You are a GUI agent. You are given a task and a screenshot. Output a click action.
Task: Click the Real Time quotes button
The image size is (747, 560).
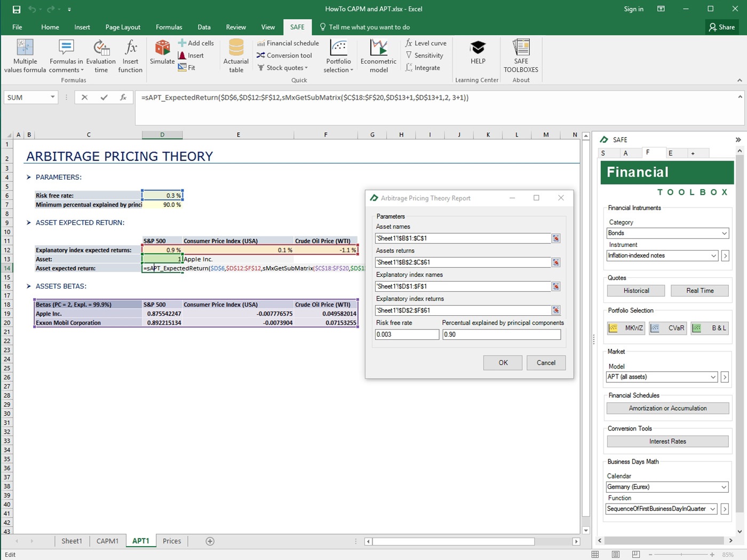[700, 291]
